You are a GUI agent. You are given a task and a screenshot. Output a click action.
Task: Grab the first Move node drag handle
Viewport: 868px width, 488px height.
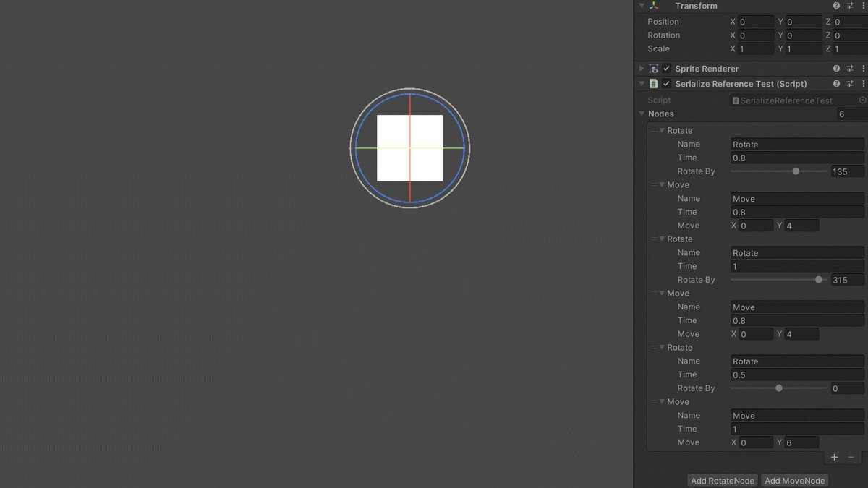(654, 185)
